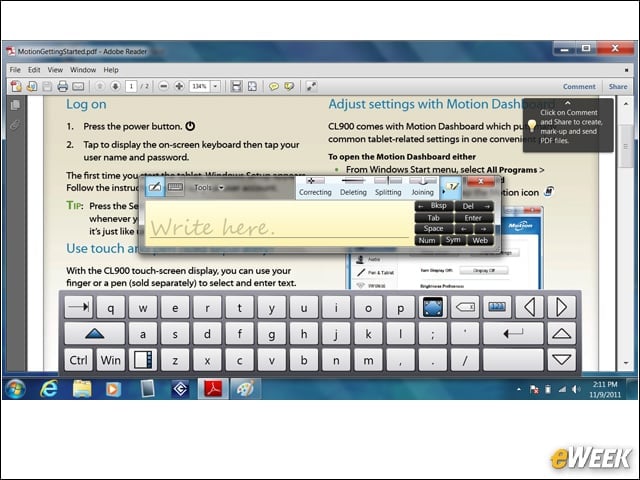Show the Joining gesture demo
The height and width of the screenshot is (480, 640).
click(422, 188)
